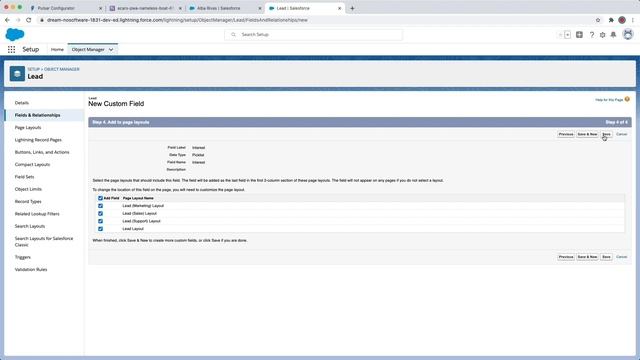Viewport: 640px width, 360px height.
Task: Open Triggers in the sidebar
Action: (x=23, y=257)
